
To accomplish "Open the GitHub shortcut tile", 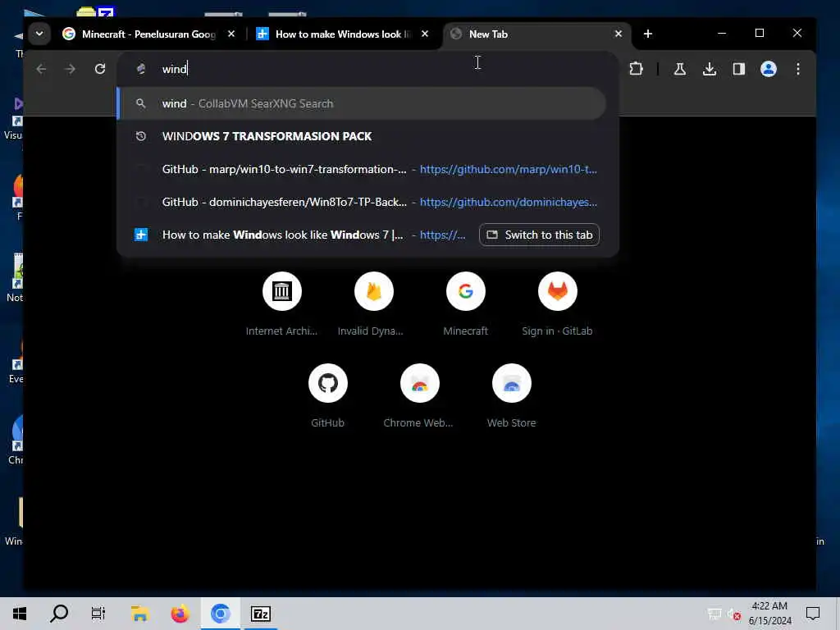I will click(x=328, y=395).
